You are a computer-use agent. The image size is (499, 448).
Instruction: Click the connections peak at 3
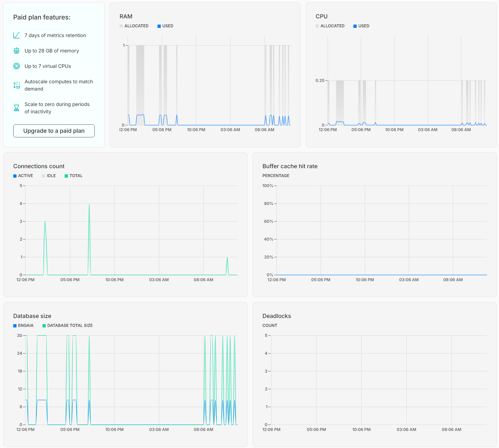45,222
